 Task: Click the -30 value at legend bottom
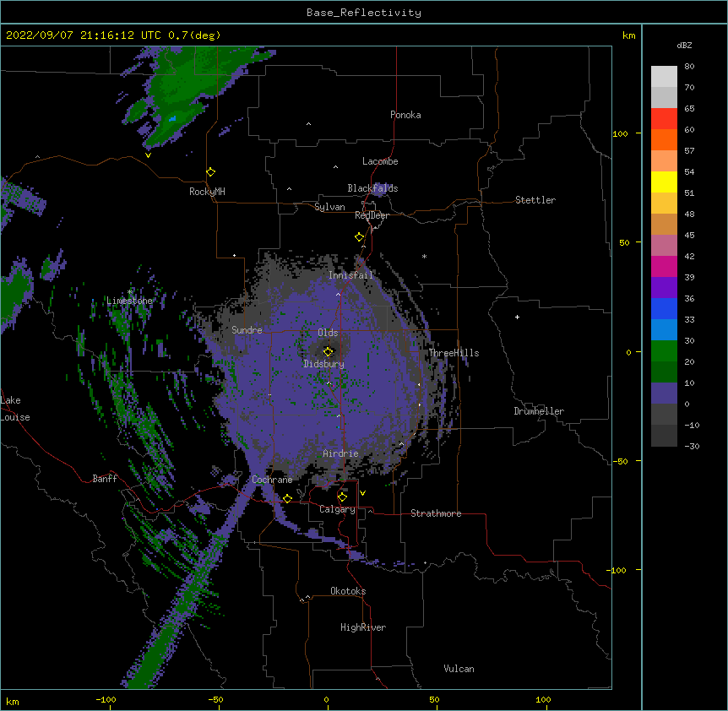pyautogui.click(x=692, y=446)
